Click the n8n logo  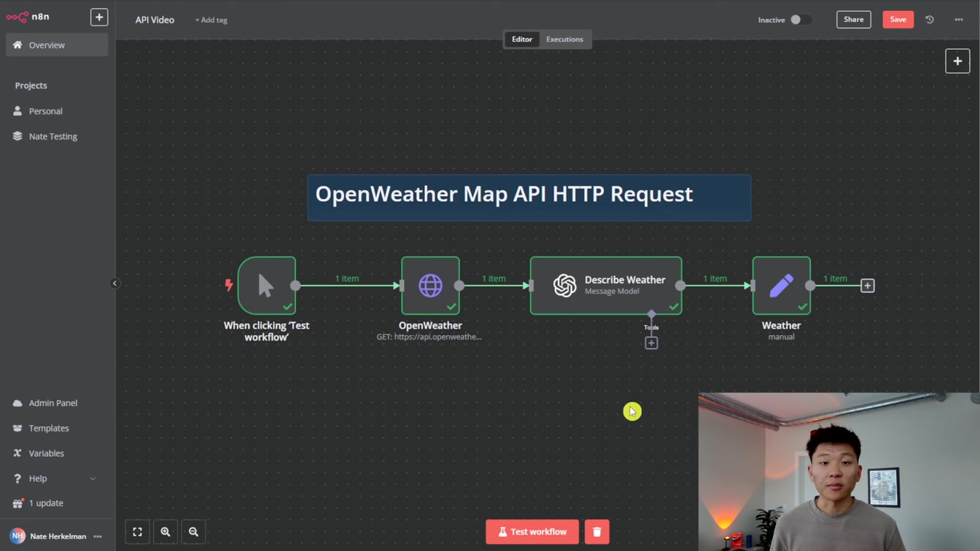(x=28, y=17)
